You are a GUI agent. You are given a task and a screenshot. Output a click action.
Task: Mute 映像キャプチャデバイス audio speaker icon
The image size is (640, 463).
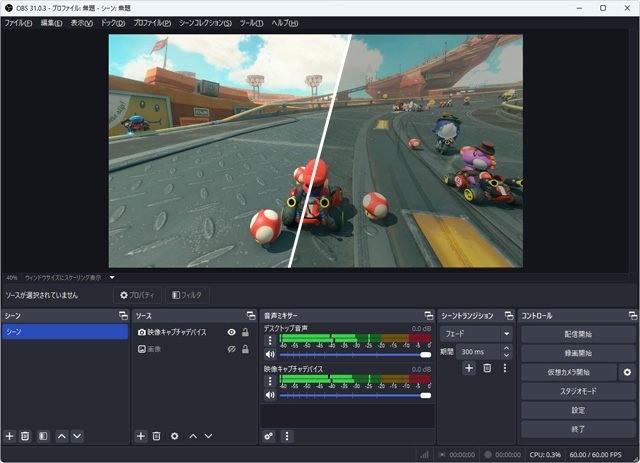click(x=270, y=395)
